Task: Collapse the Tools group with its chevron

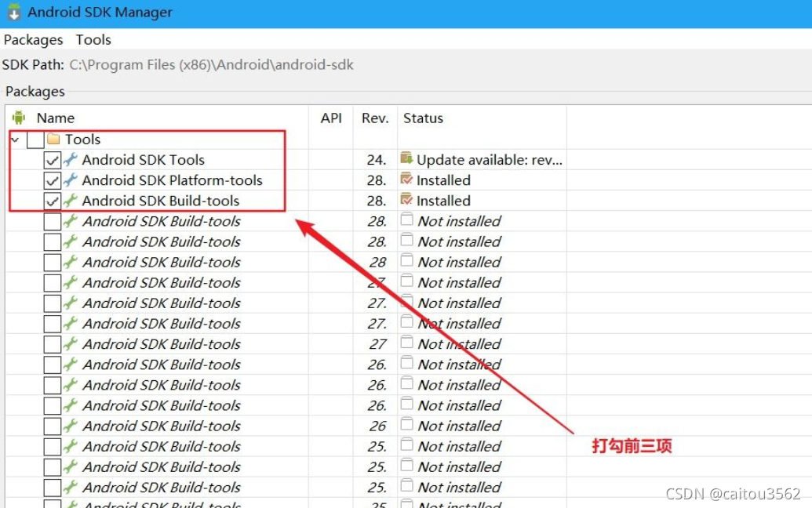Action: coord(16,140)
